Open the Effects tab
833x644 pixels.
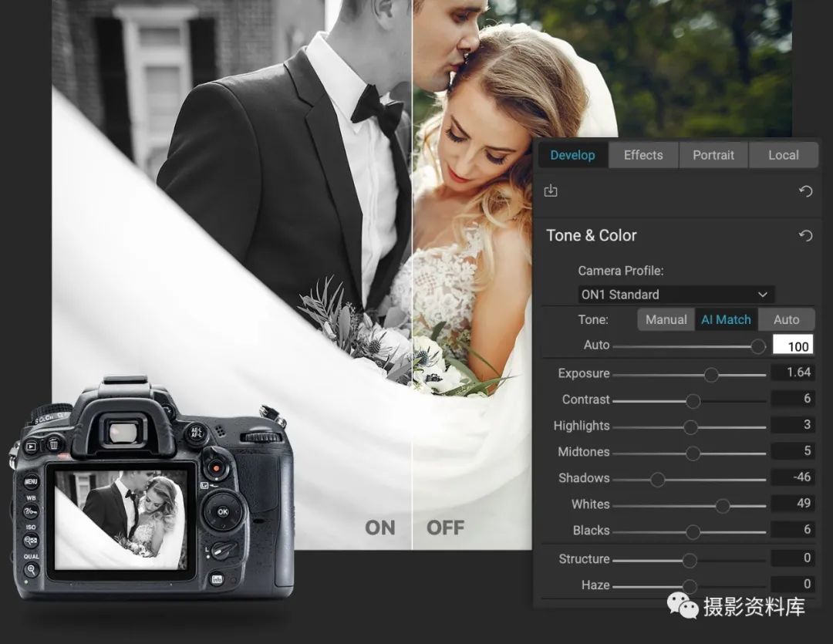(643, 155)
